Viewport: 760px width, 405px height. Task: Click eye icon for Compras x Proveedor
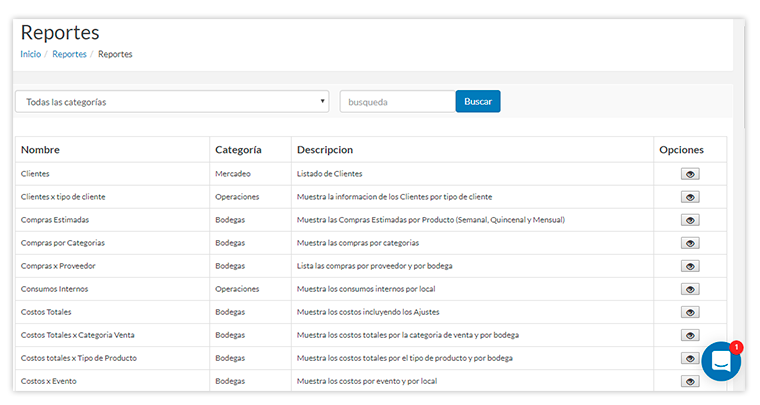[x=690, y=266]
